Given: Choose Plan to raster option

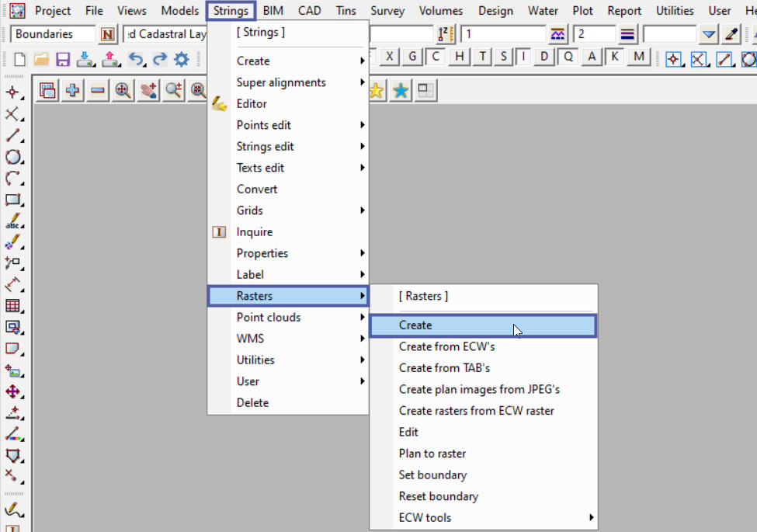Looking at the screenshot, I should coord(432,454).
